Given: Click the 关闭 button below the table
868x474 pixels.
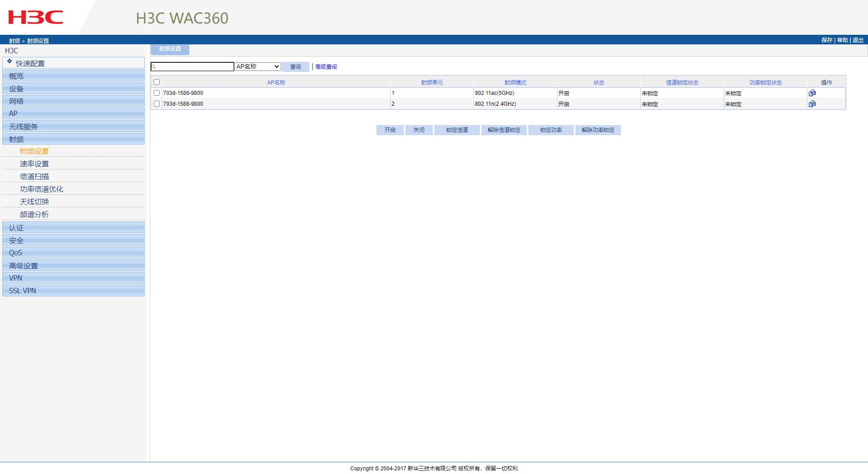Looking at the screenshot, I should point(419,130).
